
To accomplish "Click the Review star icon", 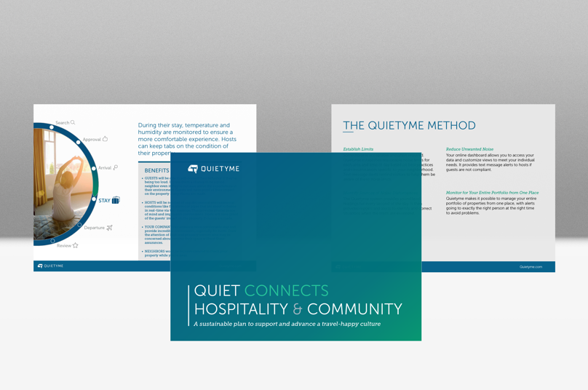I will (76, 245).
